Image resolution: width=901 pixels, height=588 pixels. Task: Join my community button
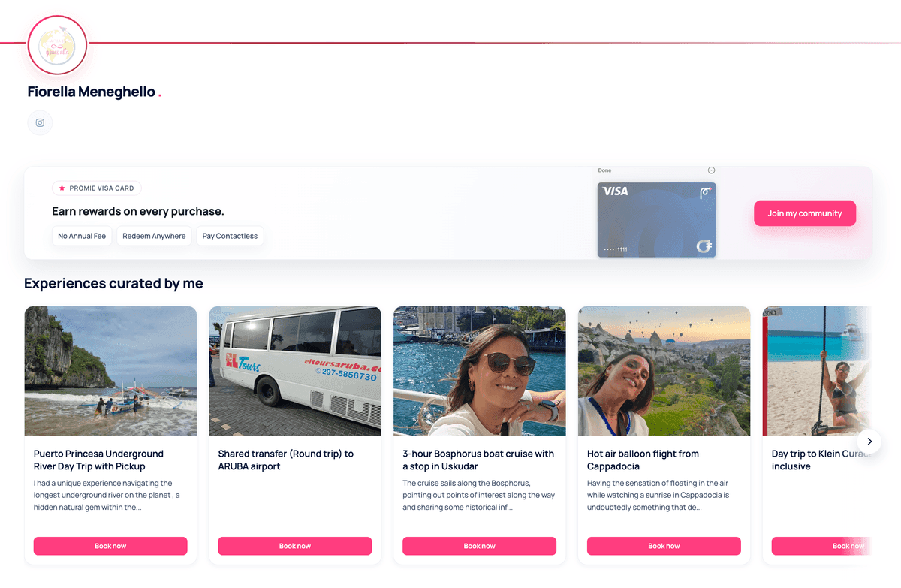pos(805,213)
